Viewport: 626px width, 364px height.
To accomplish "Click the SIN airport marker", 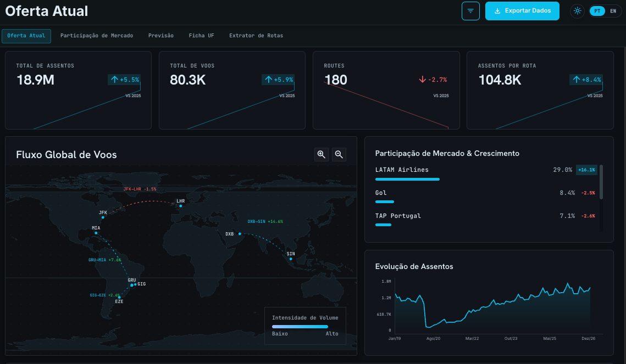I will click(x=291, y=259).
